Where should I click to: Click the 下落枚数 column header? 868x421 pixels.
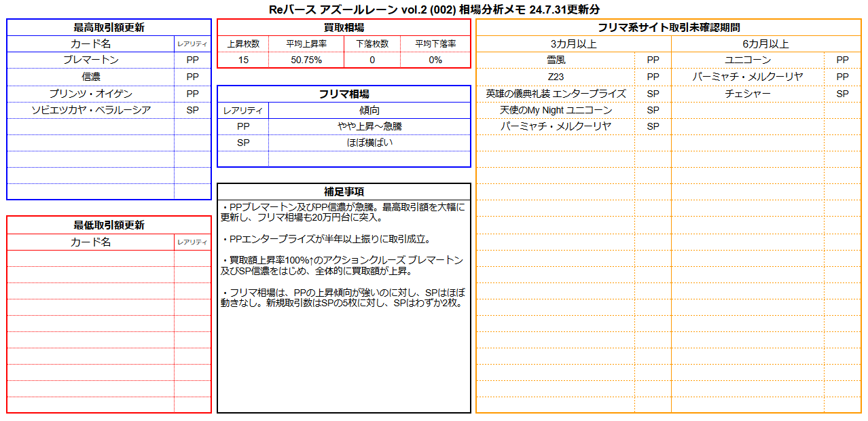[372, 43]
